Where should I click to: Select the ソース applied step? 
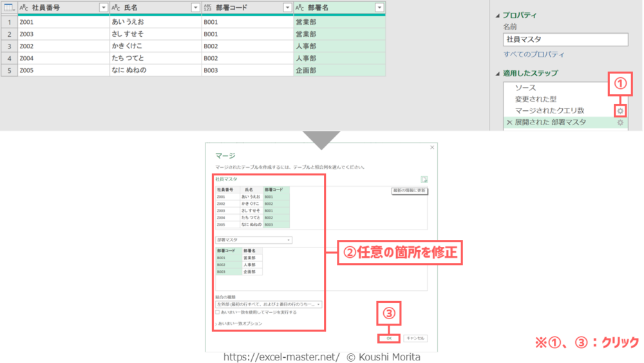tap(526, 88)
